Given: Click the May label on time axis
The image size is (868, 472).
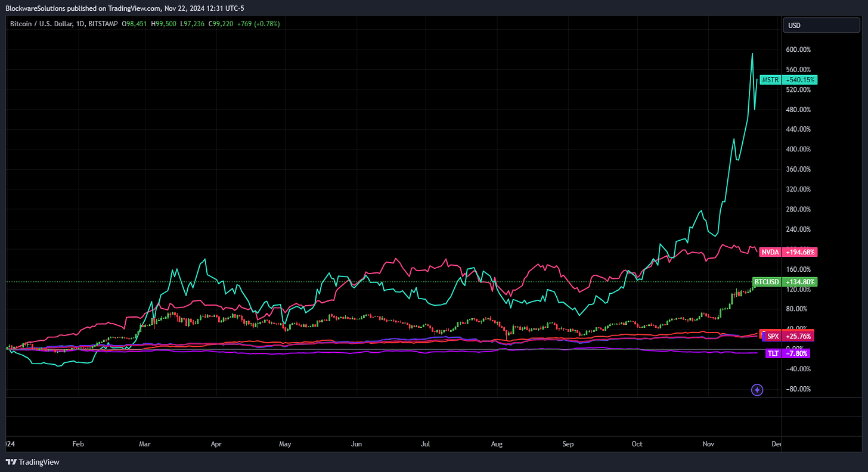Looking at the screenshot, I should coord(286,444).
